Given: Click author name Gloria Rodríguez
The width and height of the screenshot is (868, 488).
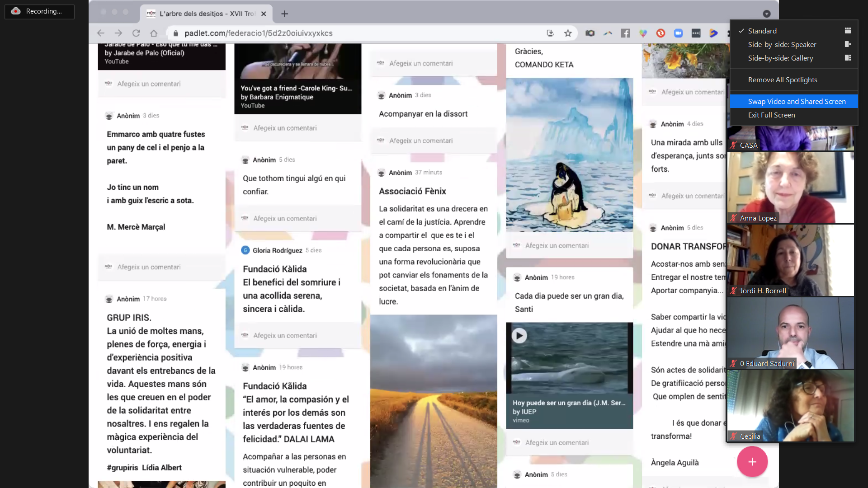Looking at the screenshot, I should [x=277, y=250].
